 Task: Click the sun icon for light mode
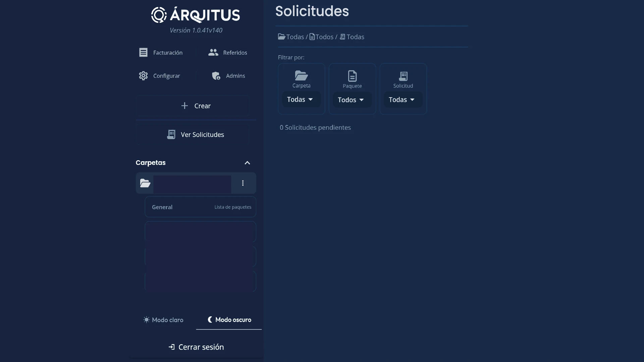click(x=147, y=320)
